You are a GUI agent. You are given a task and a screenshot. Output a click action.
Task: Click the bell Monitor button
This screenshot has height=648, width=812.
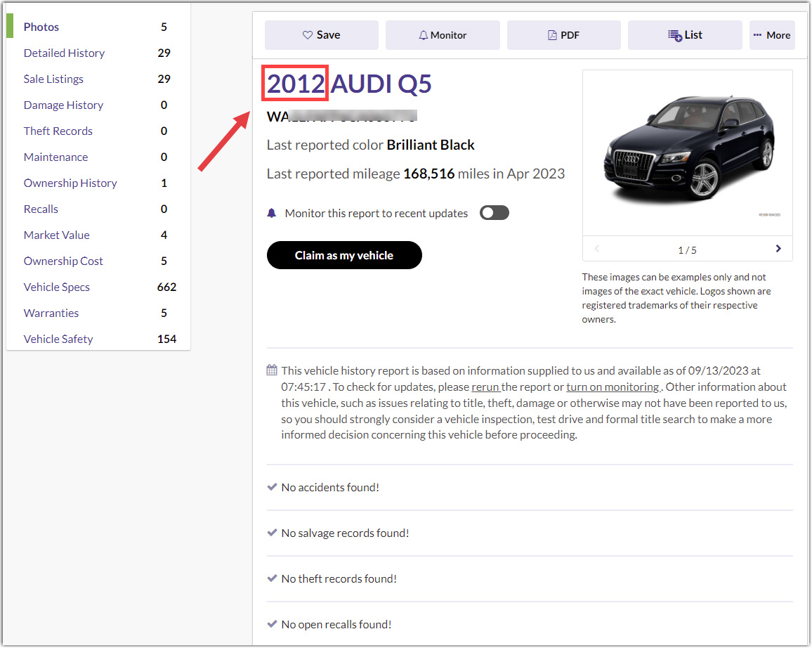tap(443, 35)
